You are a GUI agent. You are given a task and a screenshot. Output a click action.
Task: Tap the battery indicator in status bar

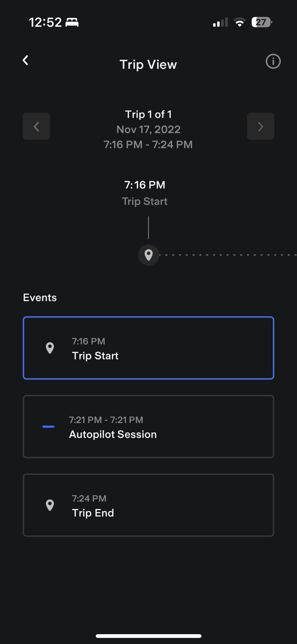261,22
